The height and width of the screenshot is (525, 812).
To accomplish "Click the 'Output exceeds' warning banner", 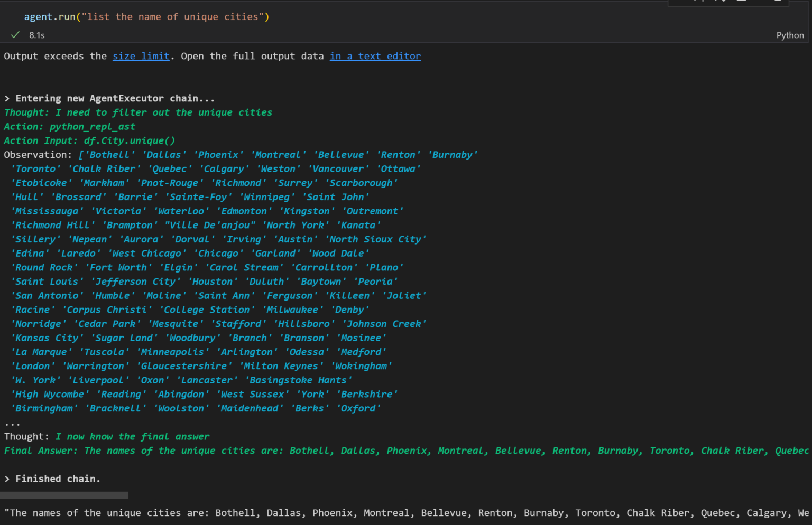I will (211, 56).
